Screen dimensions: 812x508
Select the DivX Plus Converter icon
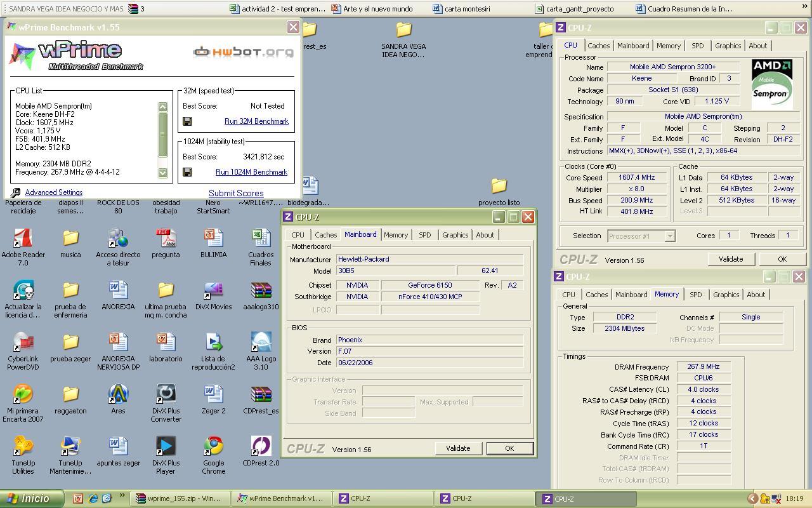point(166,394)
